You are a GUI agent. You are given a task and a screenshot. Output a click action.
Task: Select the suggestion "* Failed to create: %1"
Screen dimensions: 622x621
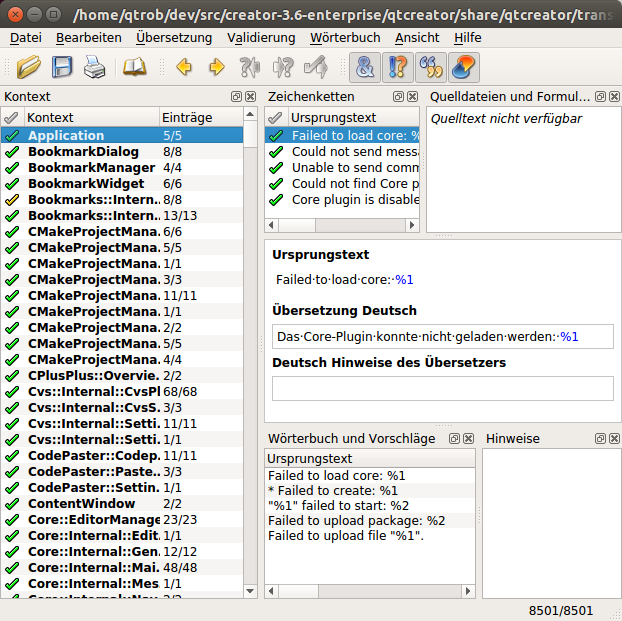pyautogui.click(x=333, y=490)
